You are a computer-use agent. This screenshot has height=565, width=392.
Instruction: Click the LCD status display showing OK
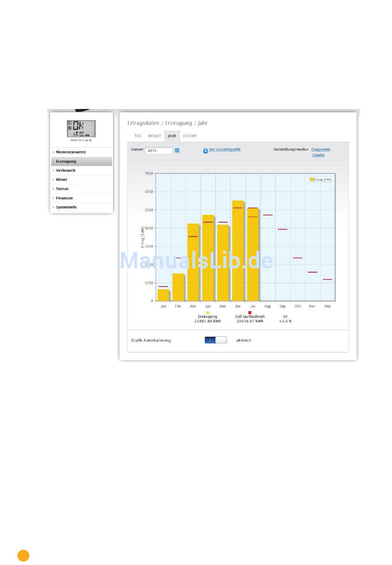81,129
